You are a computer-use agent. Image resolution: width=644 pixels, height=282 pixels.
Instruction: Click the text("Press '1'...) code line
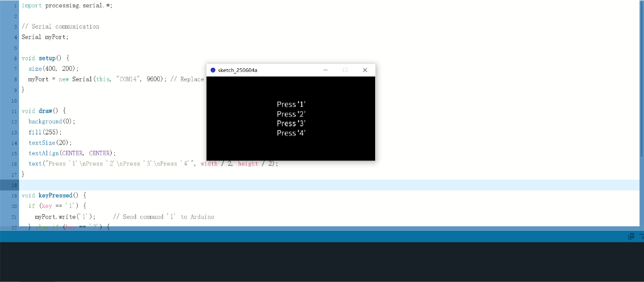click(x=153, y=164)
